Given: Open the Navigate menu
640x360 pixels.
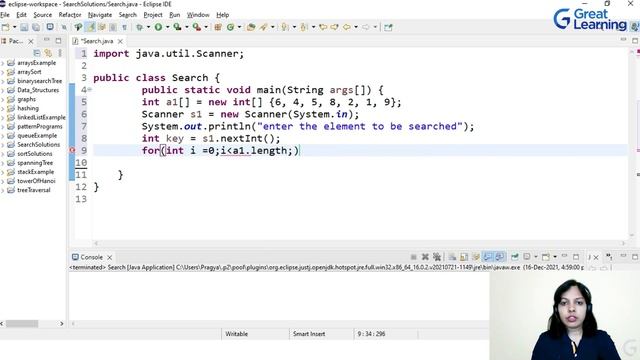Looking at the screenshot, I should coord(100,15).
